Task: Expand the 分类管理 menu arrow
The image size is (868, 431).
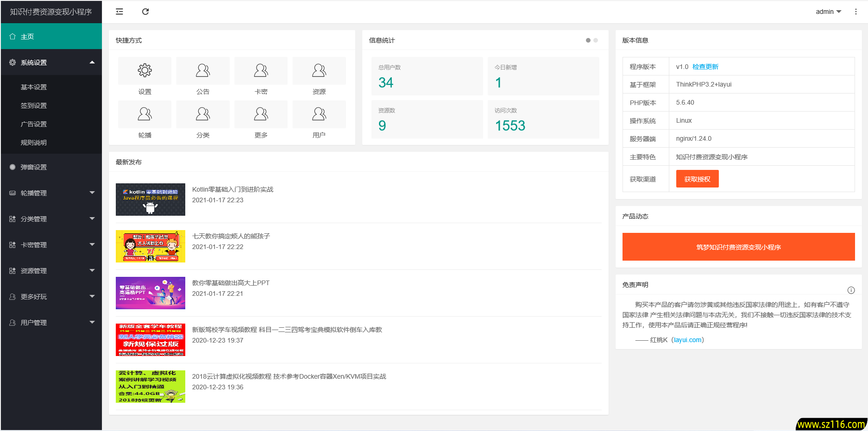Action: pos(92,219)
